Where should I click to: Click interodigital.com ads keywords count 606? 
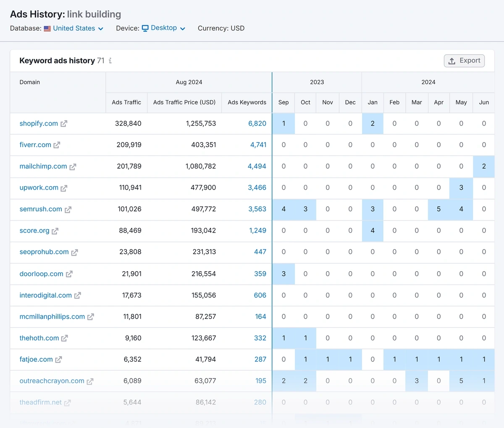pyautogui.click(x=260, y=295)
